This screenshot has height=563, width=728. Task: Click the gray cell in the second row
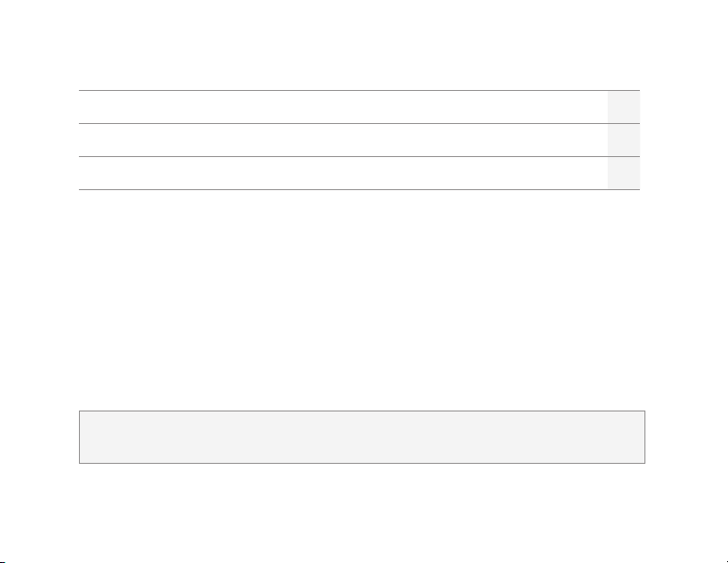pyautogui.click(x=624, y=140)
